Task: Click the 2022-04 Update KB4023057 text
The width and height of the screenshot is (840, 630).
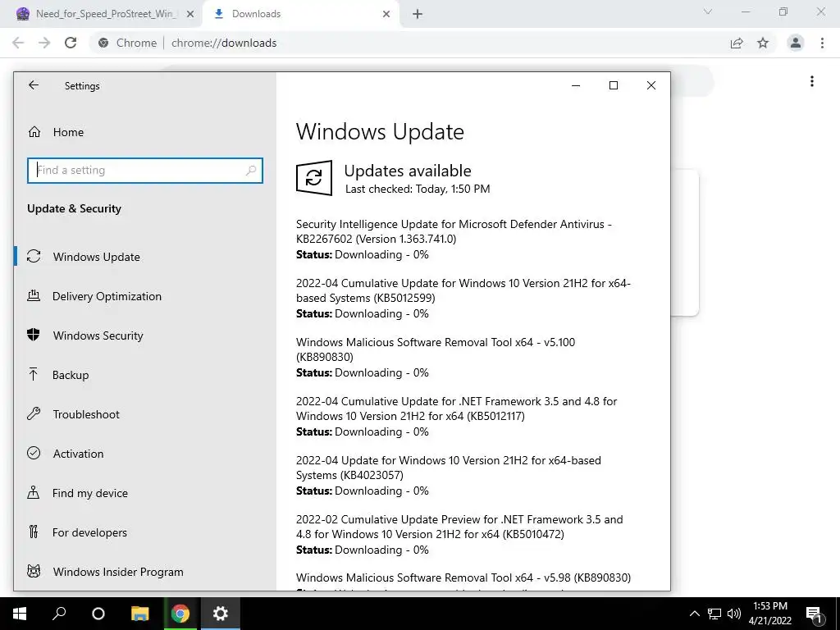Action: (449, 468)
